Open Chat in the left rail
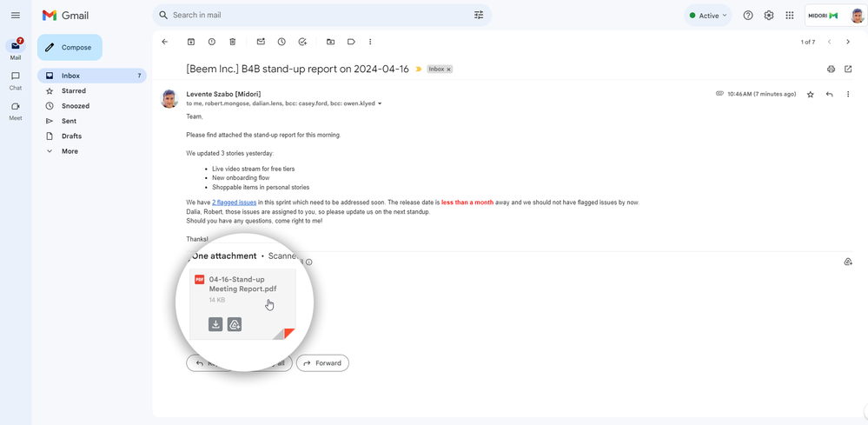Viewport: 868px width, 425px height. 16,80
